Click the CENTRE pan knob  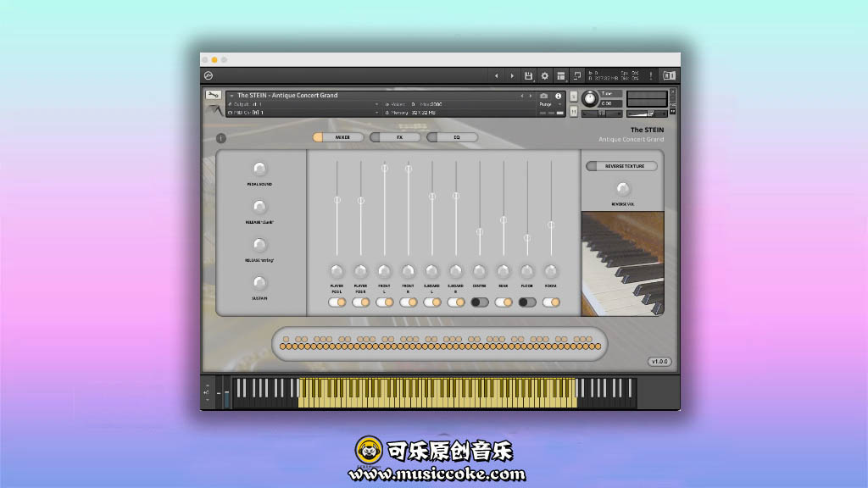pos(480,271)
